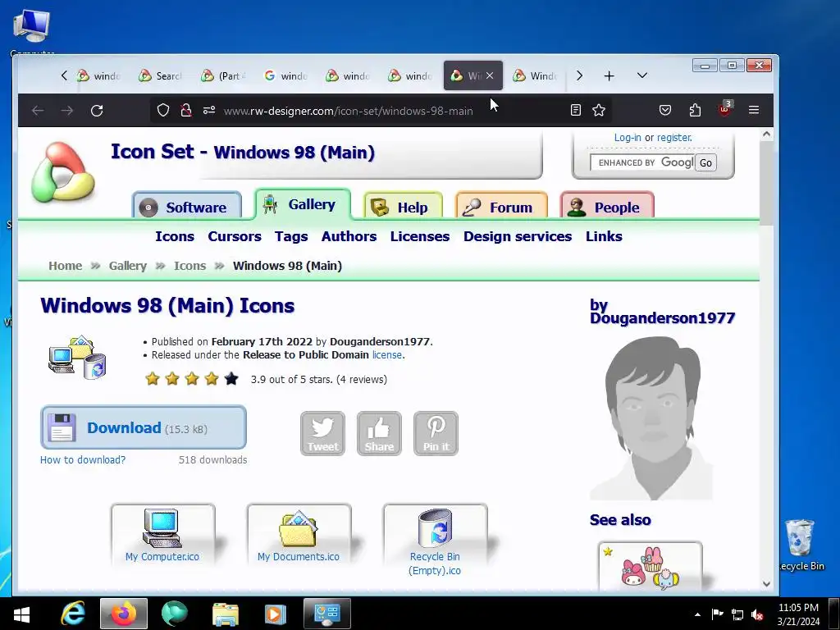Open the Pocket save icon
Image resolution: width=840 pixels, height=630 pixels.
(x=664, y=111)
